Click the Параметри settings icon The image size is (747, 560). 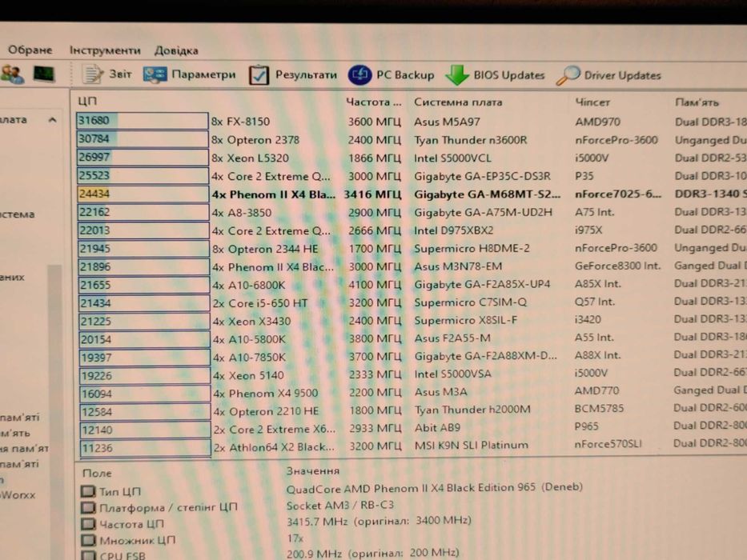155,74
